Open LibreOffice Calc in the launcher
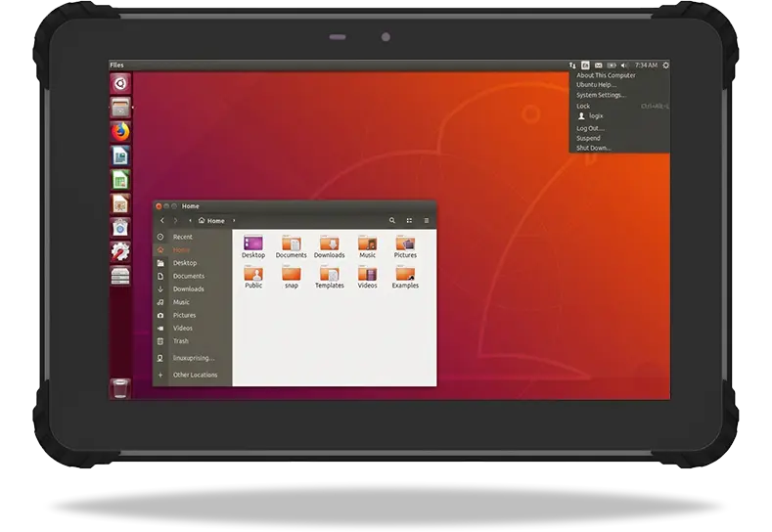Screen dimensions: 772x532 pyautogui.click(x=120, y=180)
